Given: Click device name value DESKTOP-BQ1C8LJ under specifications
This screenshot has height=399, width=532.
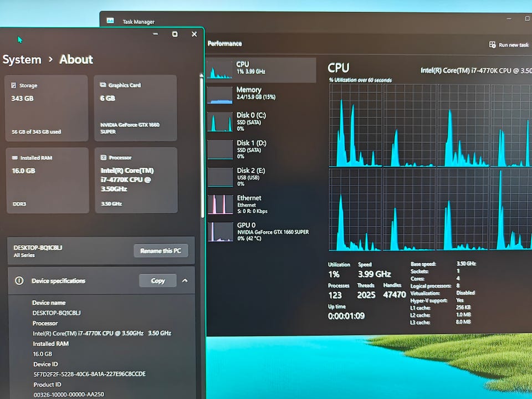Looking at the screenshot, I should pyautogui.click(x=57, y=313).
